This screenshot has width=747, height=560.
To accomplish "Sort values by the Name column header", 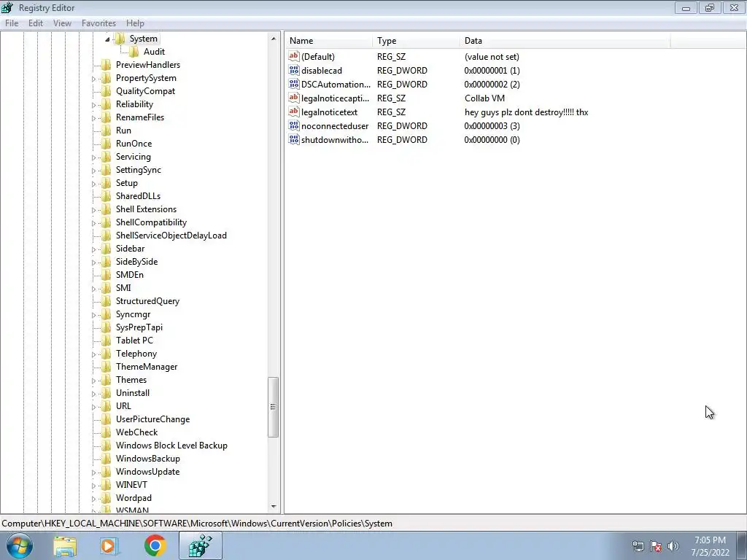I will click(x=329, y=41).
